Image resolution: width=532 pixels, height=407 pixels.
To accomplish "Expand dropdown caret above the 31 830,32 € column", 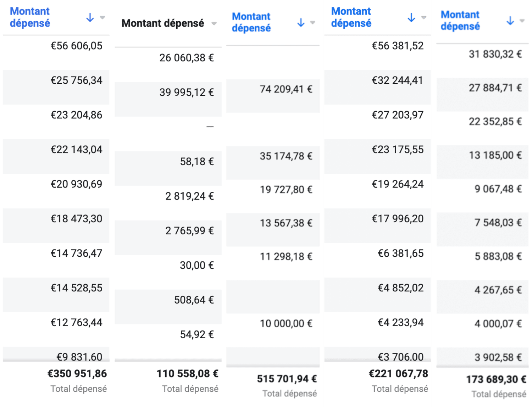I will (x=522, y=21).
